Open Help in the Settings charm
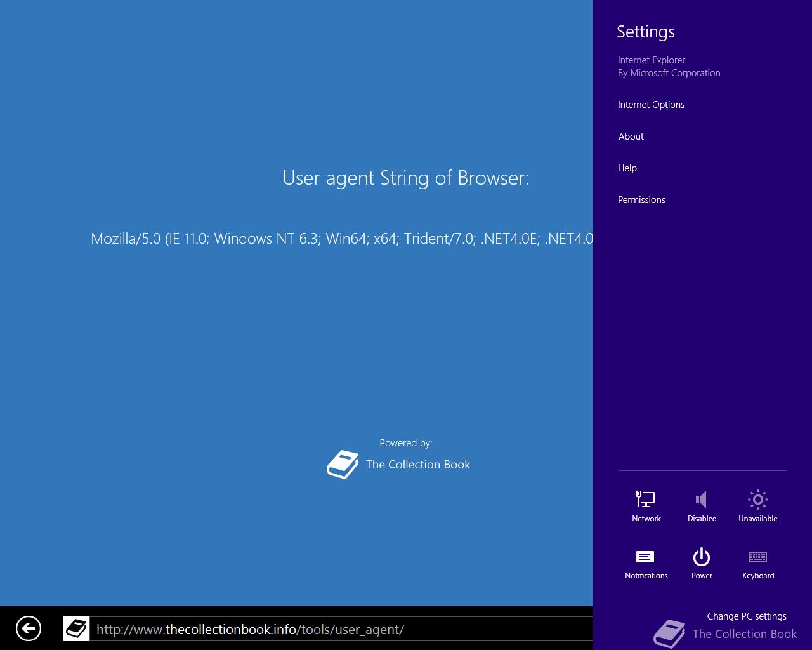 click(x=627, y=168)
